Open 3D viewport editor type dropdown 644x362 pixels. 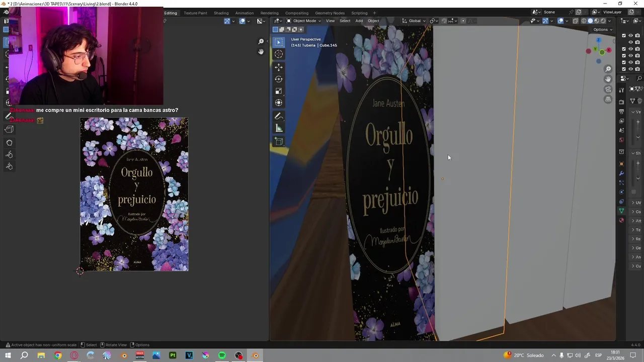pyautogui.click(x=277, y=21)
